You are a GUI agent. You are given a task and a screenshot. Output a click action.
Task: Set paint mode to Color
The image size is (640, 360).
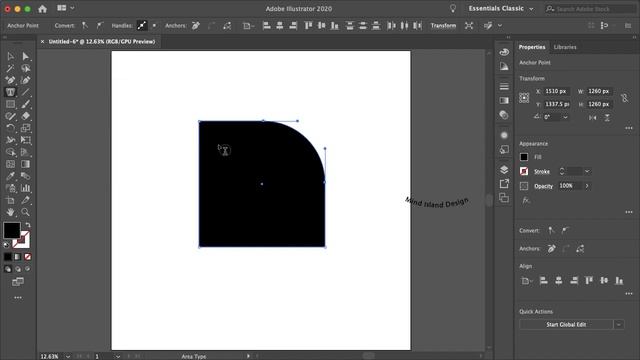[8, 257]
